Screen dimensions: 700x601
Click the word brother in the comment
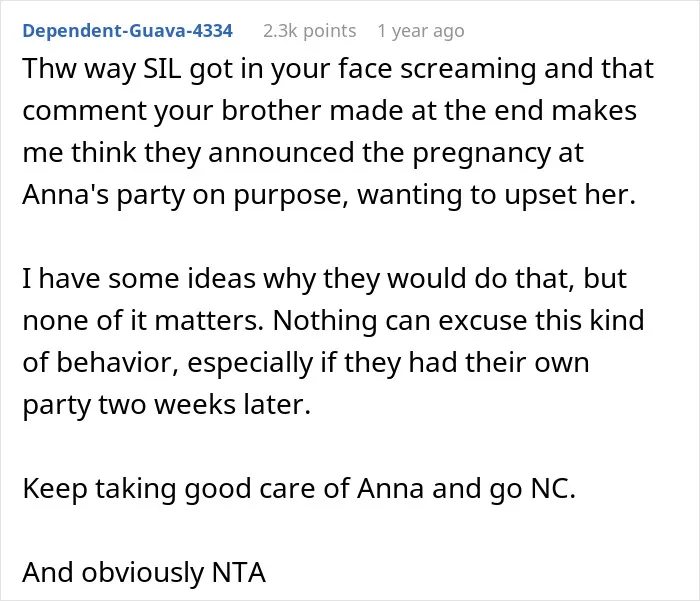(271, 111)
